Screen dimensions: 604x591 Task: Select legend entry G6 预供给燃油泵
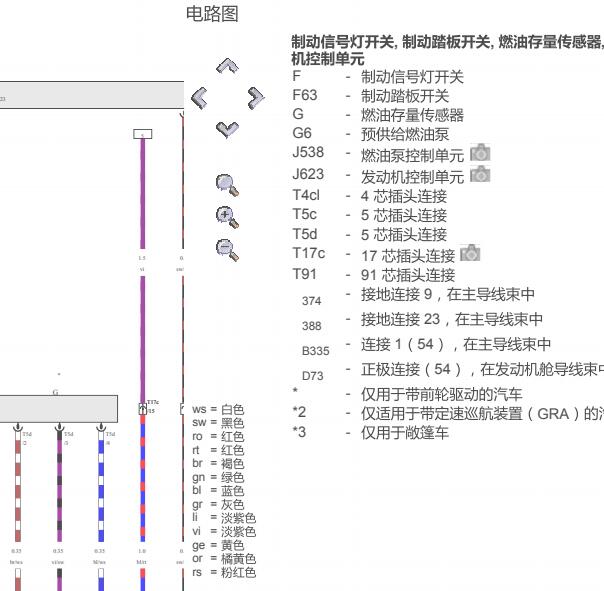tap(371, 134)
